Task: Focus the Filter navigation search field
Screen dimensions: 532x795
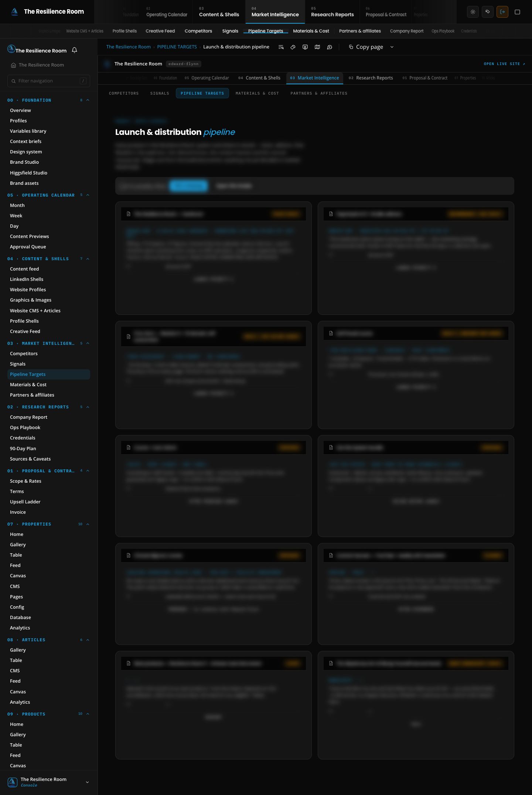Action: pyautogui.click(x=49, y=81)
